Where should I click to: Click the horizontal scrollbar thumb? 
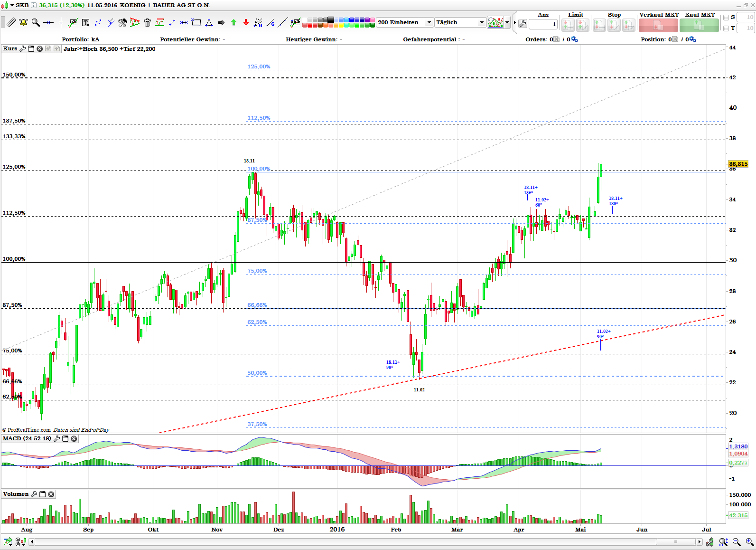[x=676, y=542]
